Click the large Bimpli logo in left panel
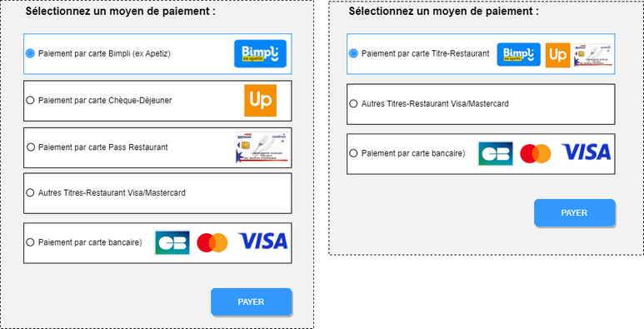Image resolution: width=644 pixels, height=329 pixels. point(260,53)
